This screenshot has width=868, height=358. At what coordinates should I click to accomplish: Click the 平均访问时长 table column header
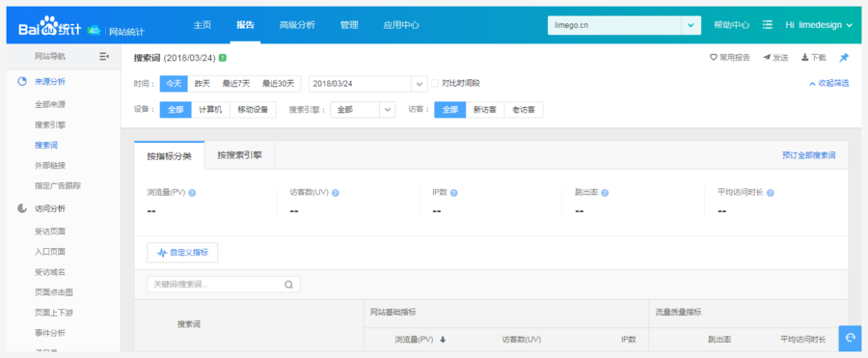click(x=802, y=340)
